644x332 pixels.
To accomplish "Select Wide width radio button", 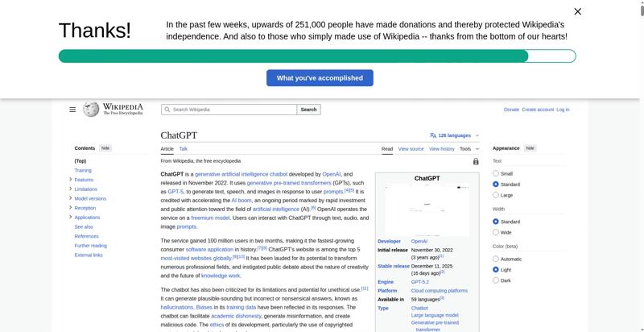I will [x=496, y=233].
